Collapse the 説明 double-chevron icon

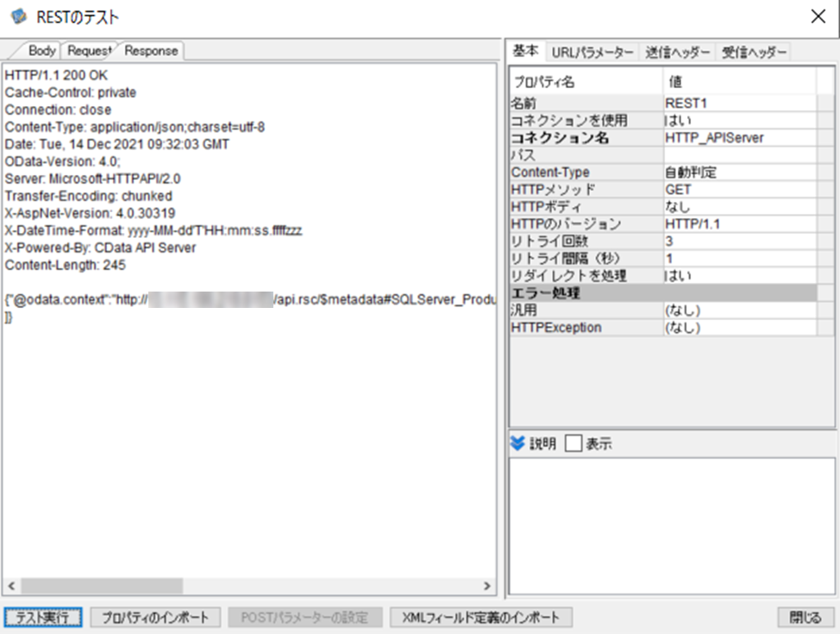click(517, 443)
